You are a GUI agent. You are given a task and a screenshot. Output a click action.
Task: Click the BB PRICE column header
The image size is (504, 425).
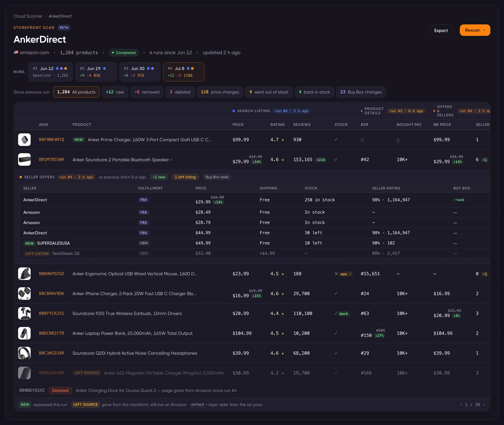(442, 125)
